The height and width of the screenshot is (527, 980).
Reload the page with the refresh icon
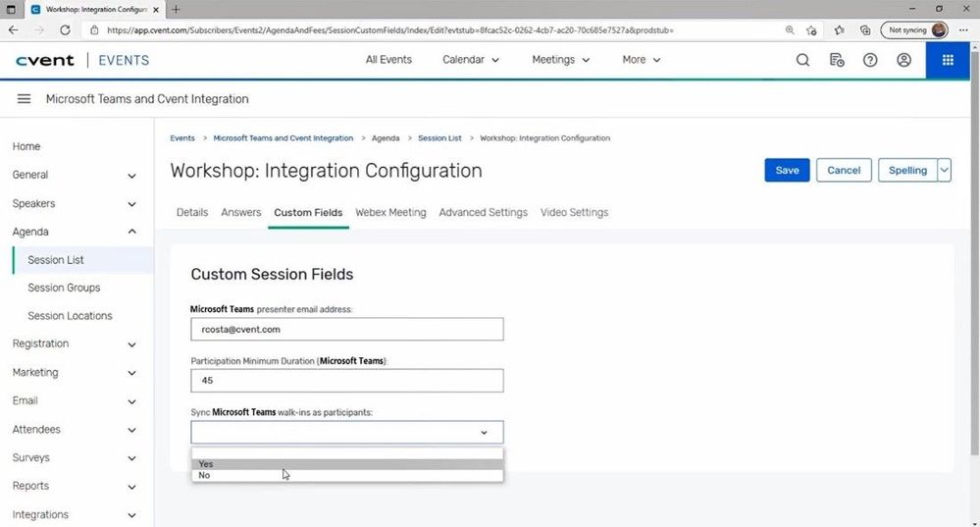pos(65,30)
